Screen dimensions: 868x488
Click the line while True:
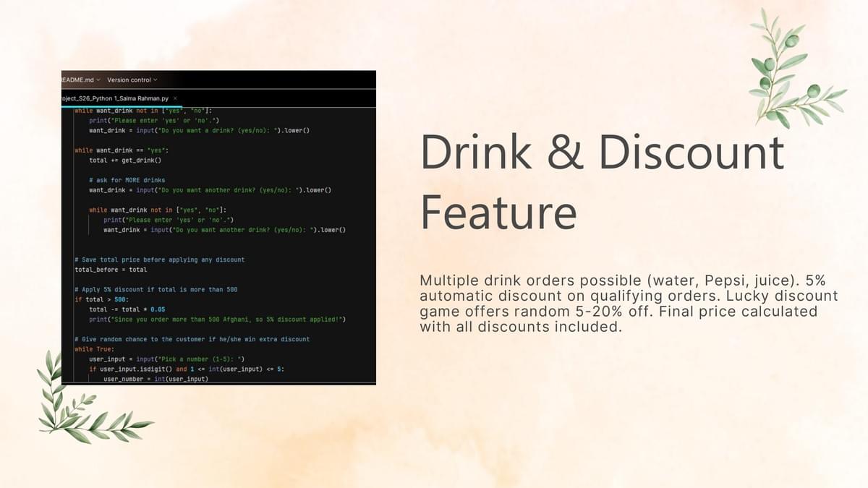(x=93, y=349)
